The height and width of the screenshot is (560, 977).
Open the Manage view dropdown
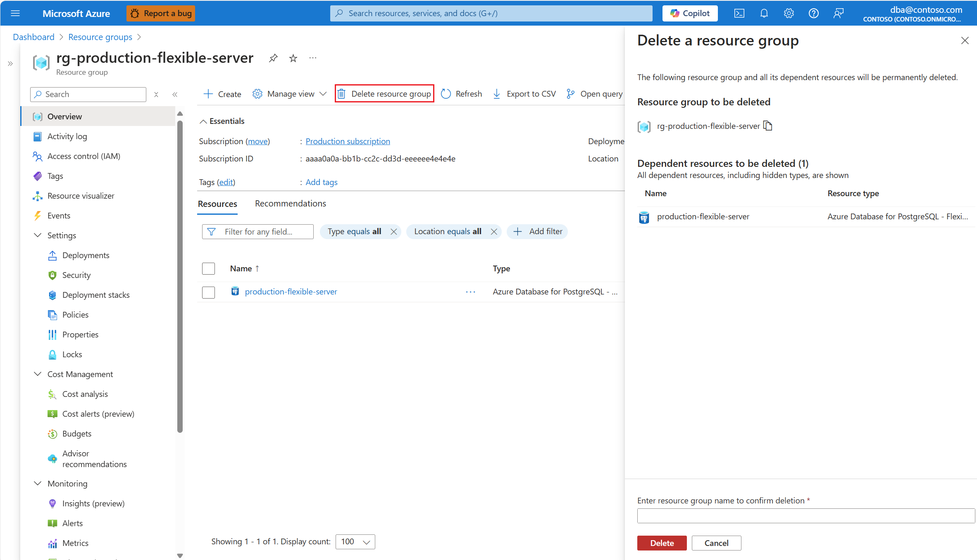pos(290,94)
